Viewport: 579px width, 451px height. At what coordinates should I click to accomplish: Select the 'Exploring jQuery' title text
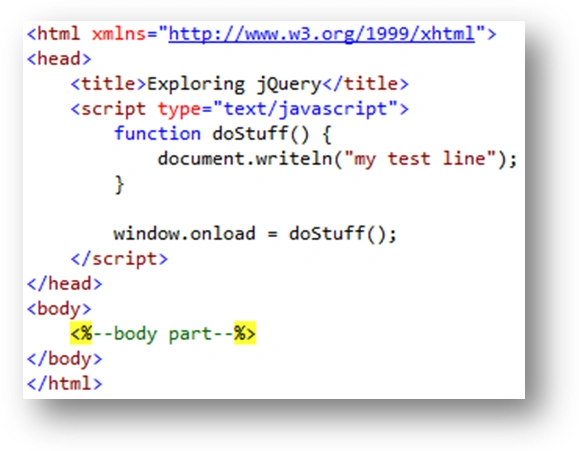(234, 85)
